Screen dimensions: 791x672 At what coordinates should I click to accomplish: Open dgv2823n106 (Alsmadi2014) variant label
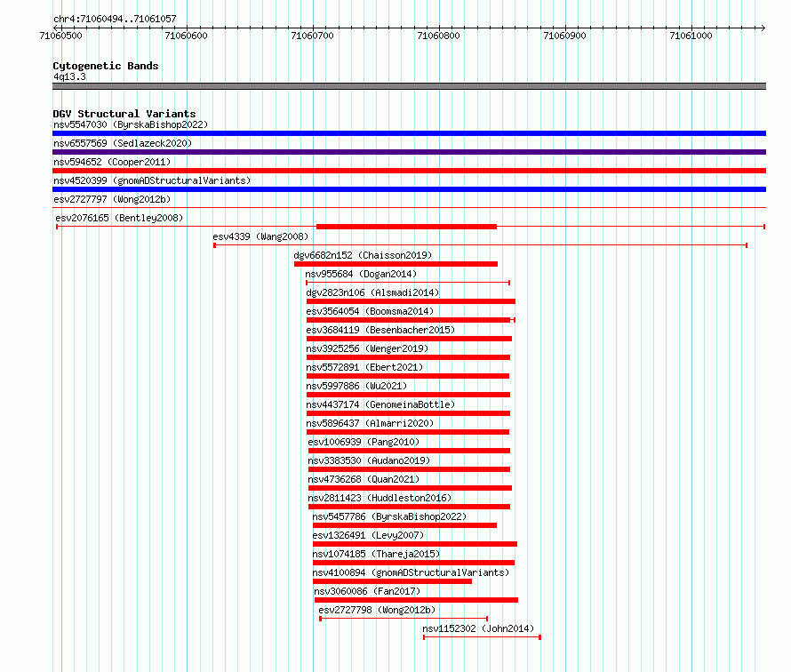click(x=372, y=292)
